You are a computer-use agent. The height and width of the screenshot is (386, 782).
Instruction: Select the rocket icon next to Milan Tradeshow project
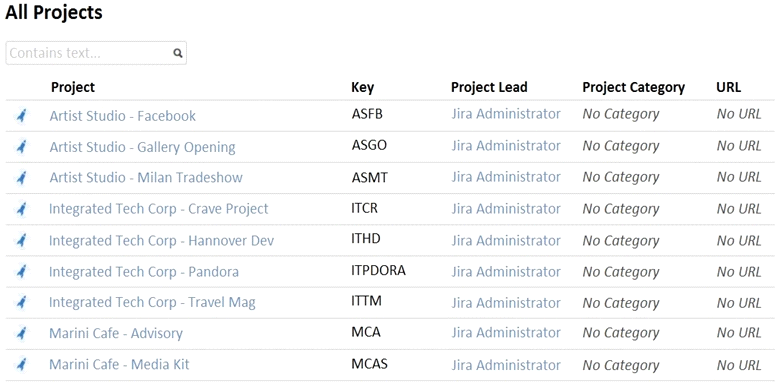[x=21, y=178]
